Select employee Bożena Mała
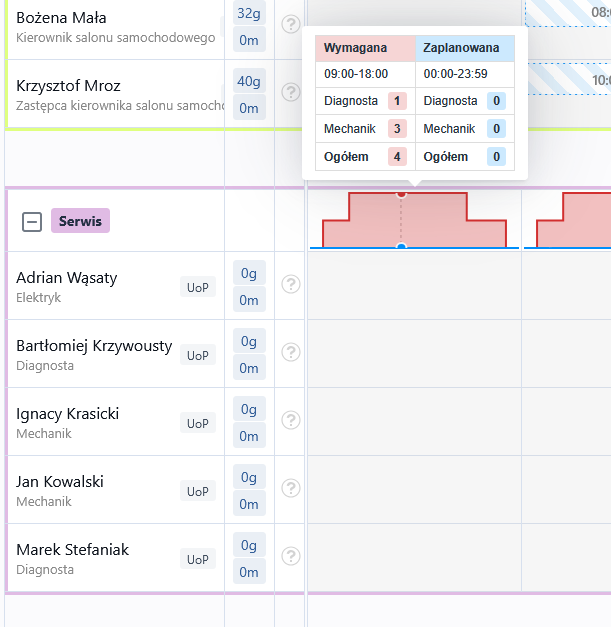 tap(61, 18)
